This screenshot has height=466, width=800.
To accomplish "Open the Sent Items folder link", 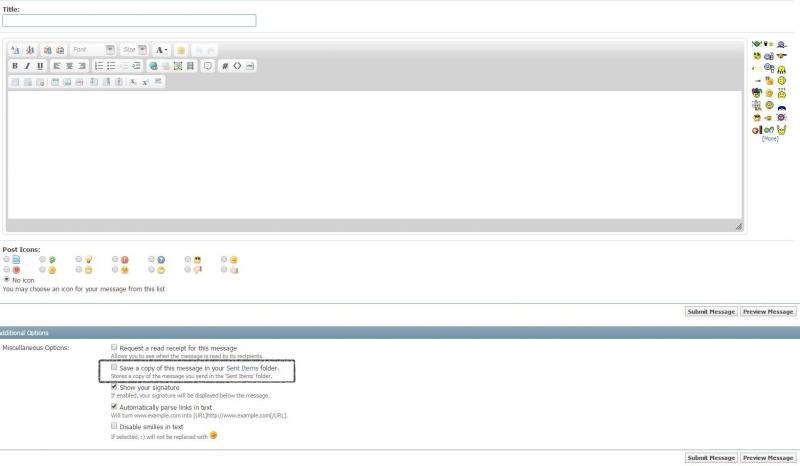I will tap(246, 368).
